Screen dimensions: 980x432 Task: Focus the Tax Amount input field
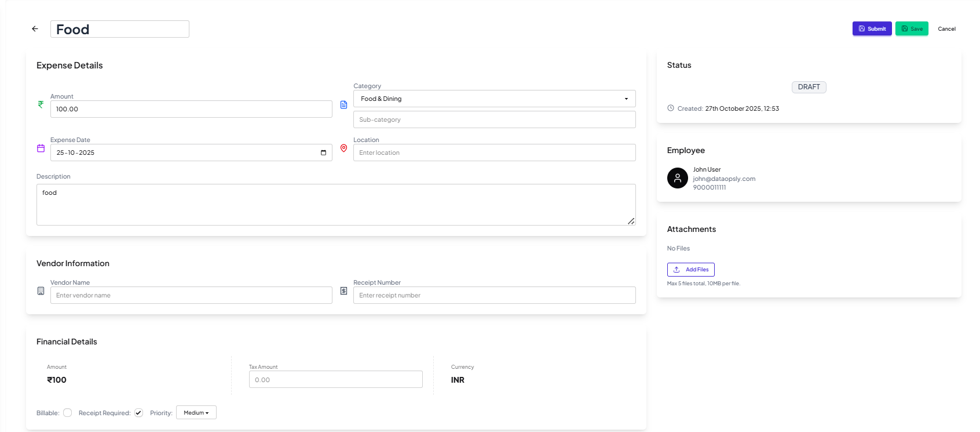tap(335, 380)
